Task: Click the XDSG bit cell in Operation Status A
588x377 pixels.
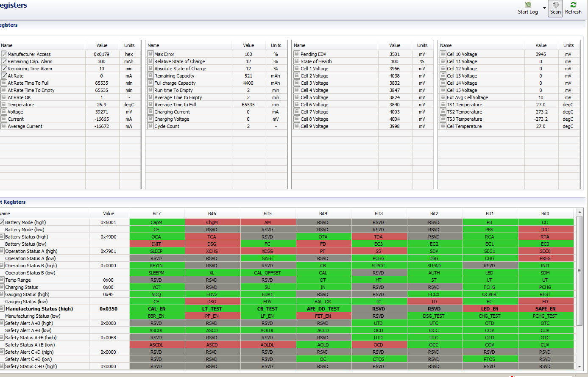Action: 268,251
